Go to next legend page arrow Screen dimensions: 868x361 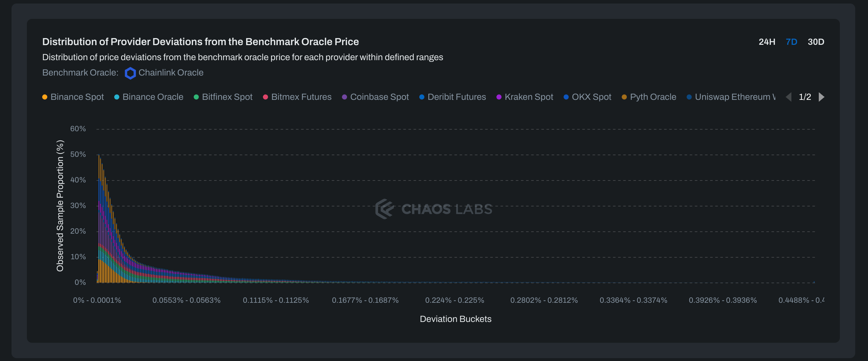click(x=821, y=97)
